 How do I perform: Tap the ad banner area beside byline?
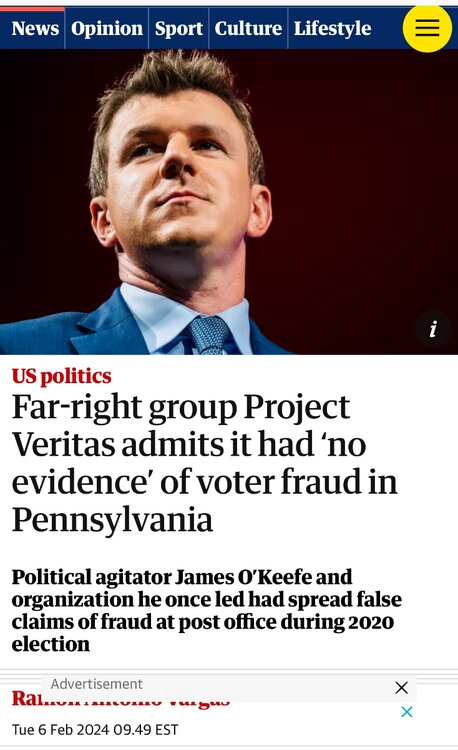[229, 688]
